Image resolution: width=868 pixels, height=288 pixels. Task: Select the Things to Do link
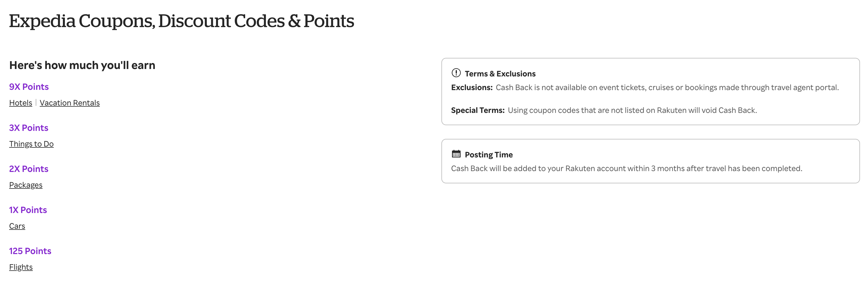coord(31,144)
